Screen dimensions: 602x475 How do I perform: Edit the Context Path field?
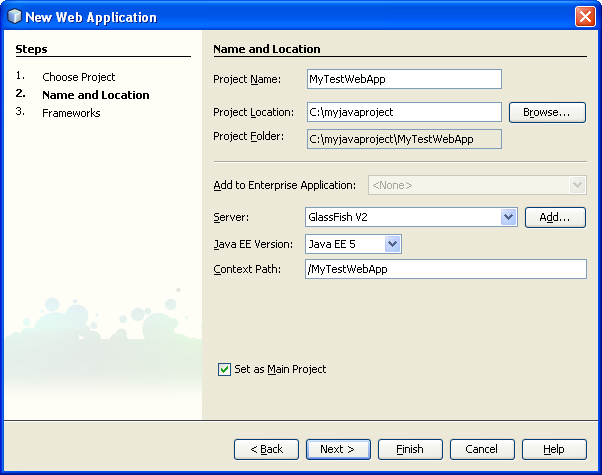pos(446,269)
